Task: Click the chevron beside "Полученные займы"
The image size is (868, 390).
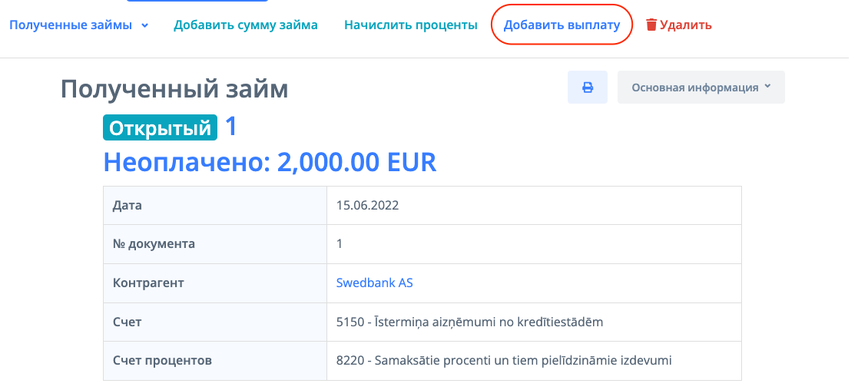Action: 145,25
